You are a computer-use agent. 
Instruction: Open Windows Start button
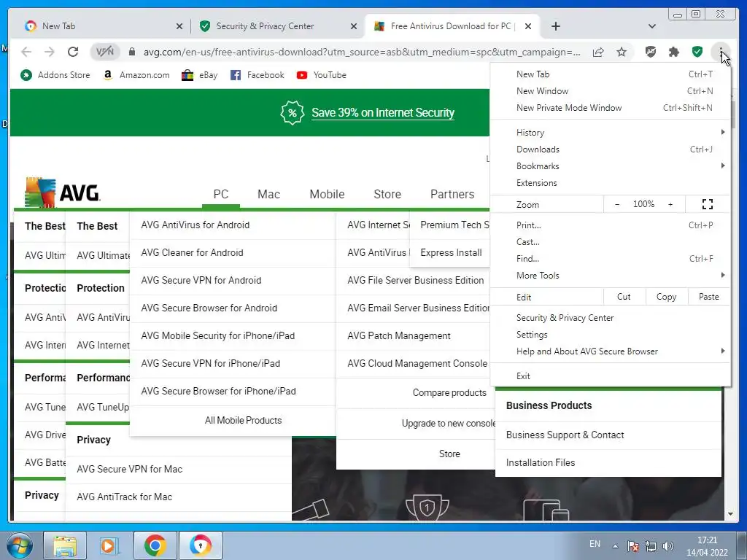pos(20,545)
